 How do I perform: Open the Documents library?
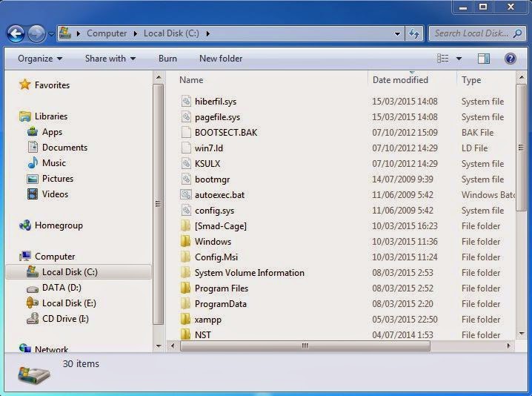(x=64, y=148)
